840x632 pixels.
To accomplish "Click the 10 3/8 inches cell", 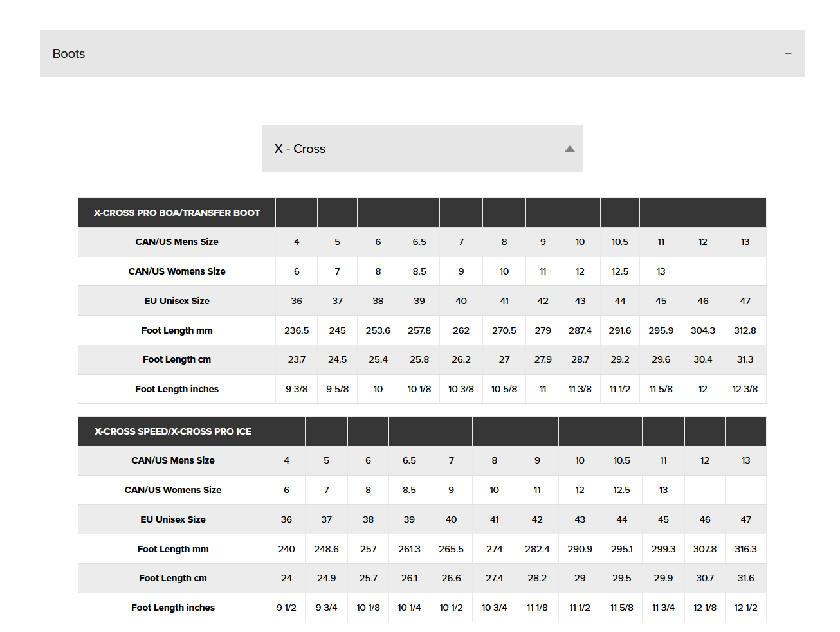I will point(461,389).
